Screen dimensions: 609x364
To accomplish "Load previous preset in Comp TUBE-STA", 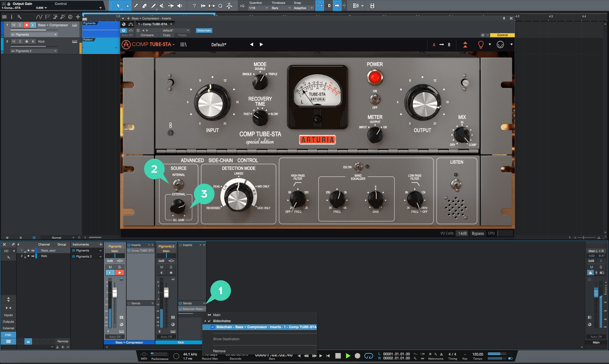I will (252, 44).
